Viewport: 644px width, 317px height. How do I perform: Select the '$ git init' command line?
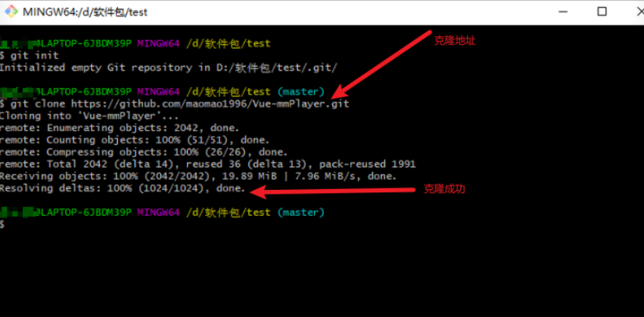click(x=29, y=56)
